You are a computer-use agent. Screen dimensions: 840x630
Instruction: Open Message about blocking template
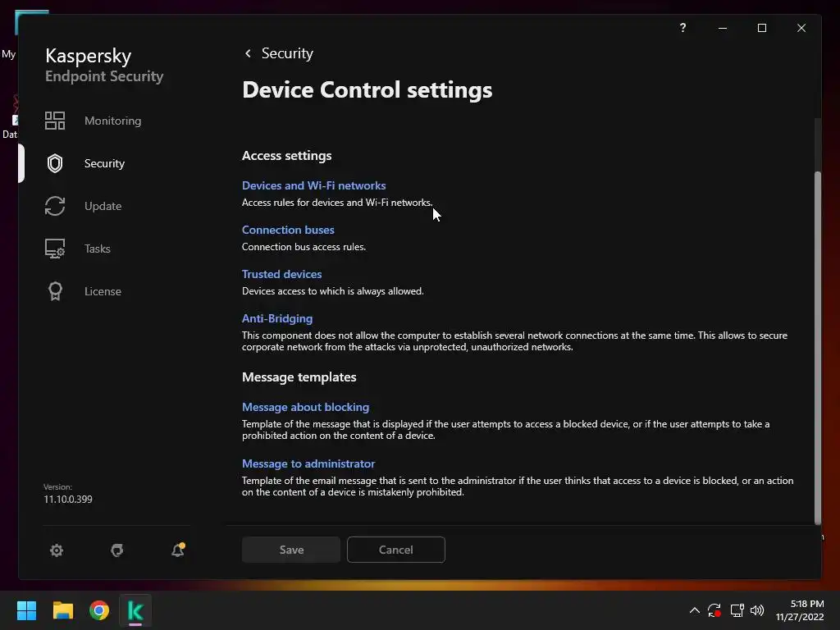click(305, 407)
